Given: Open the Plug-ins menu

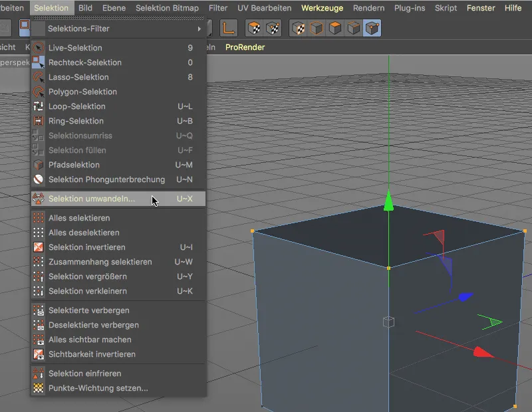Looking at the screenshot, I should [x=410, y=8].
